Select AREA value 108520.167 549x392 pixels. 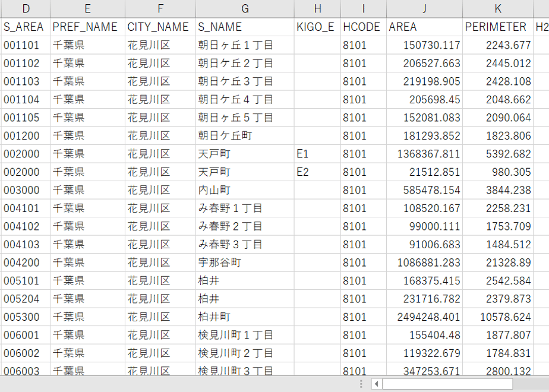(425, 208)
